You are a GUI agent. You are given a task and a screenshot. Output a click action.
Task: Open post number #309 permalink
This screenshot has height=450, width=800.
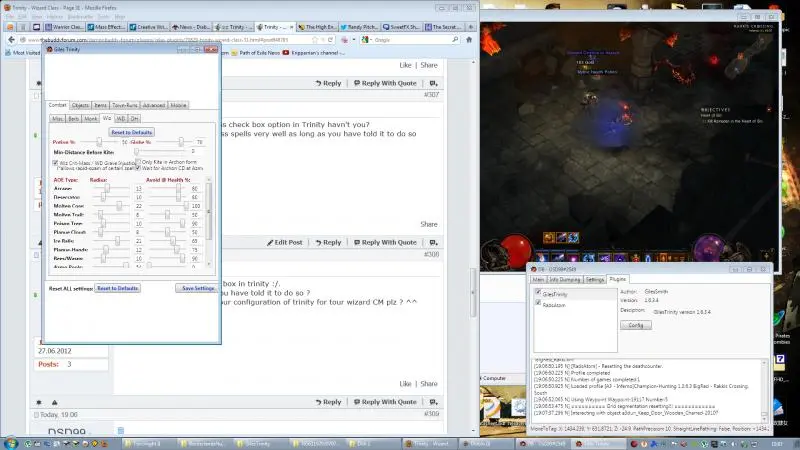point(431,414)
